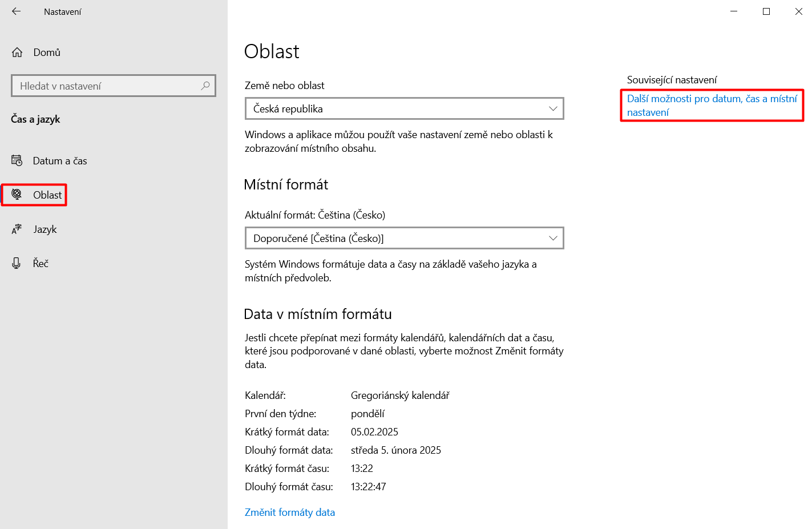Click the Kalendář: label
The height and width of the screenshot is (529, 812).
[265, 395]
